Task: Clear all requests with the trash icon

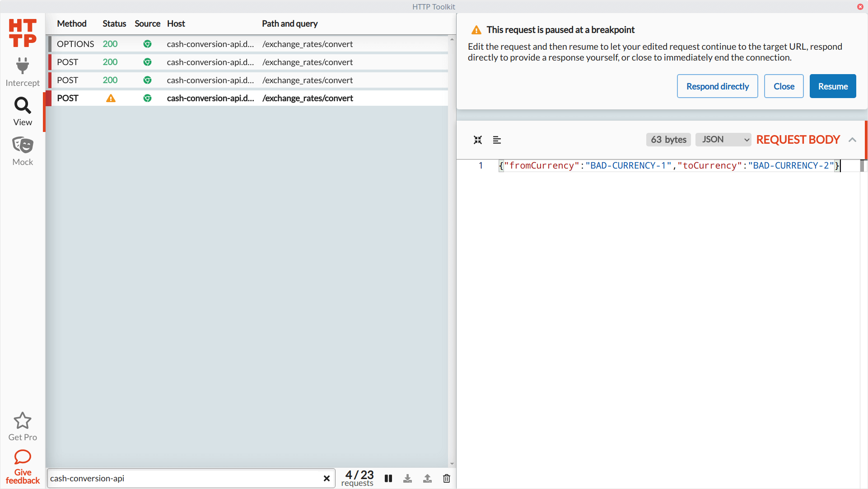Action: point(447,478)
